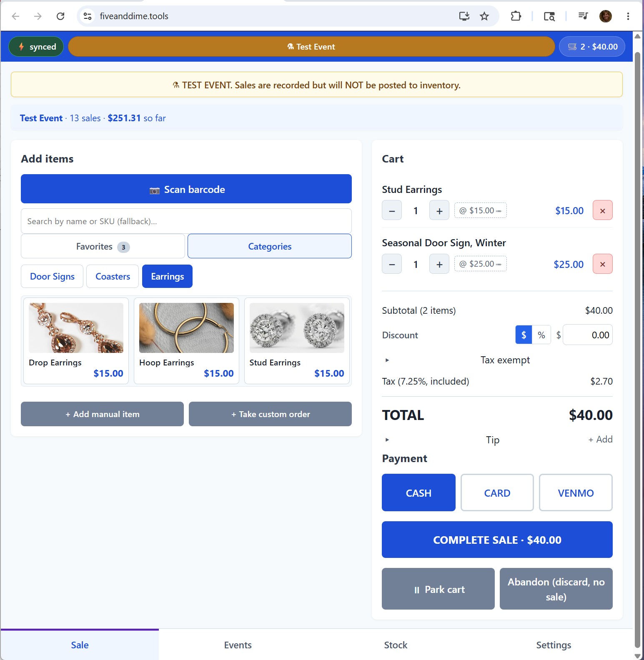644x660 pixels.
Task: Edit the @ $15.00 unit price field
Action: point(481,210)
